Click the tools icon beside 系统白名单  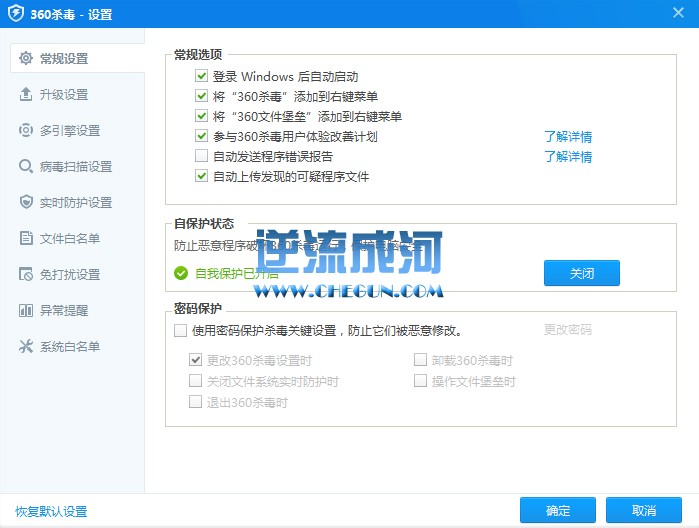(26, 346)
